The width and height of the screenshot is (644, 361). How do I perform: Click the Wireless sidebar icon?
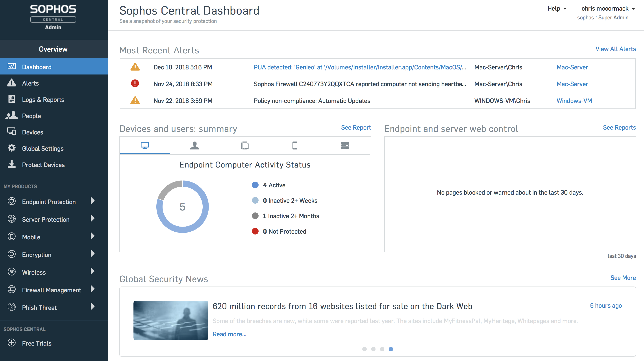pyautogui.click(x=12, y=272)
